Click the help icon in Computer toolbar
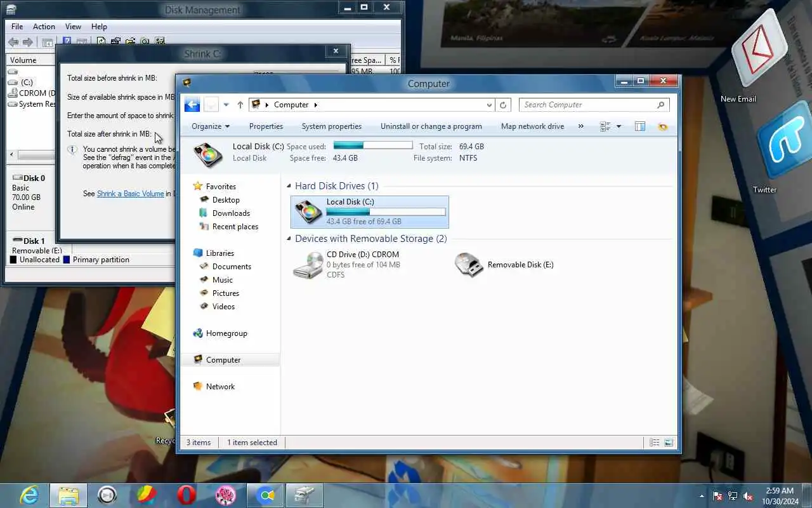 [x=663, y=126]
